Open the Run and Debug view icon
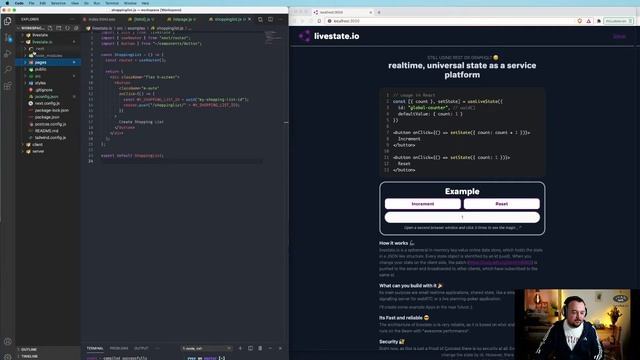The width and height of the screenshot is (640, 360). click(8, 53)
